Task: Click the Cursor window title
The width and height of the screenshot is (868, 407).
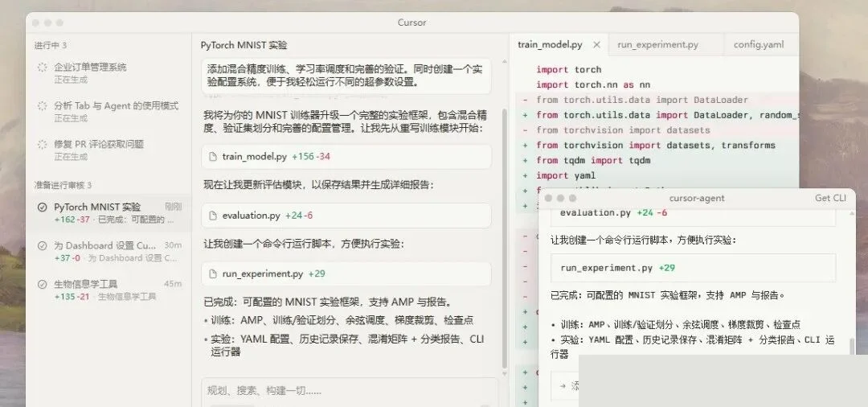Action: click(411, 23)
